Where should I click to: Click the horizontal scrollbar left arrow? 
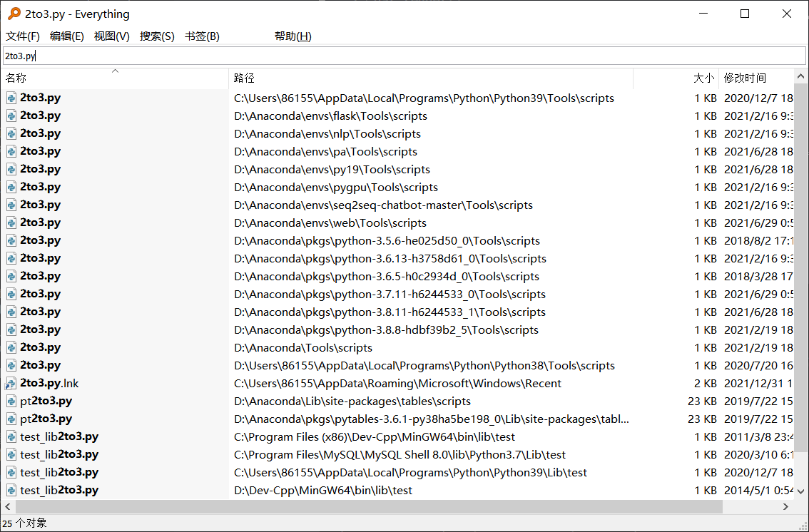[7, 507]
